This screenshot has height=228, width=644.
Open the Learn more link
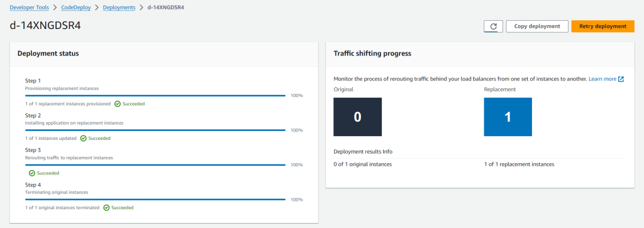pos(602,79)
